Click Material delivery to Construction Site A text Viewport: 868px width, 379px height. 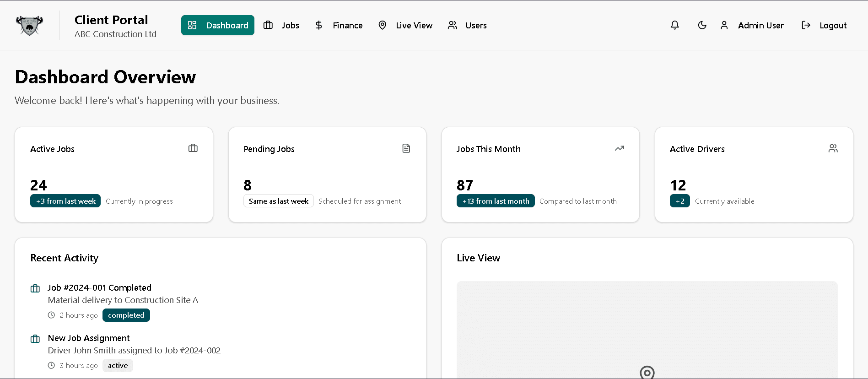tap(123, 300)
